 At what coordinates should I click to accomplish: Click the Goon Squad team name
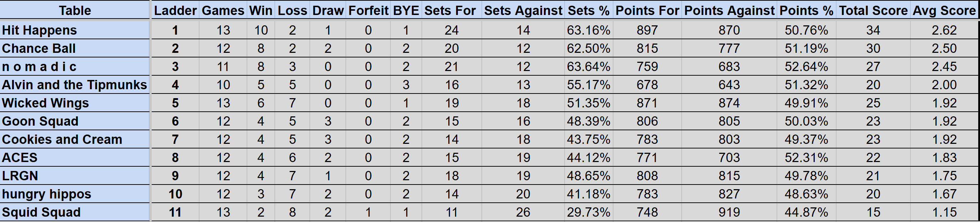[x=40, y=121]
